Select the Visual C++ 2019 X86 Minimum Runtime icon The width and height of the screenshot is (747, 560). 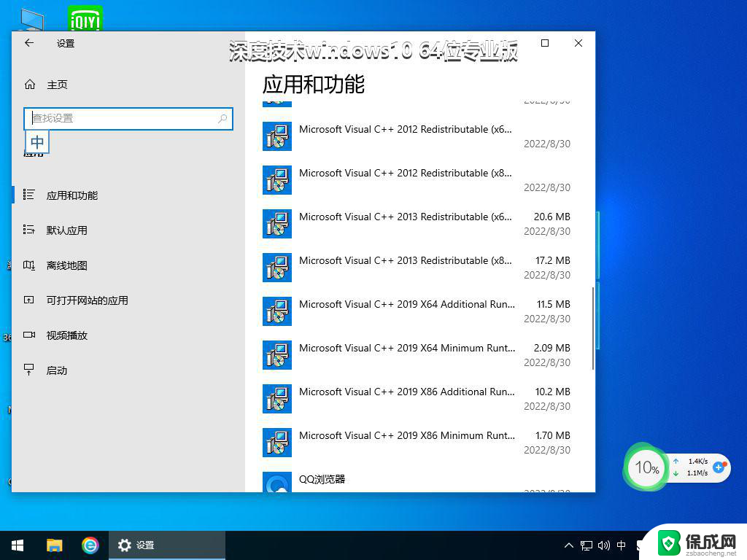pyautogui.click(x=276, y=443)
